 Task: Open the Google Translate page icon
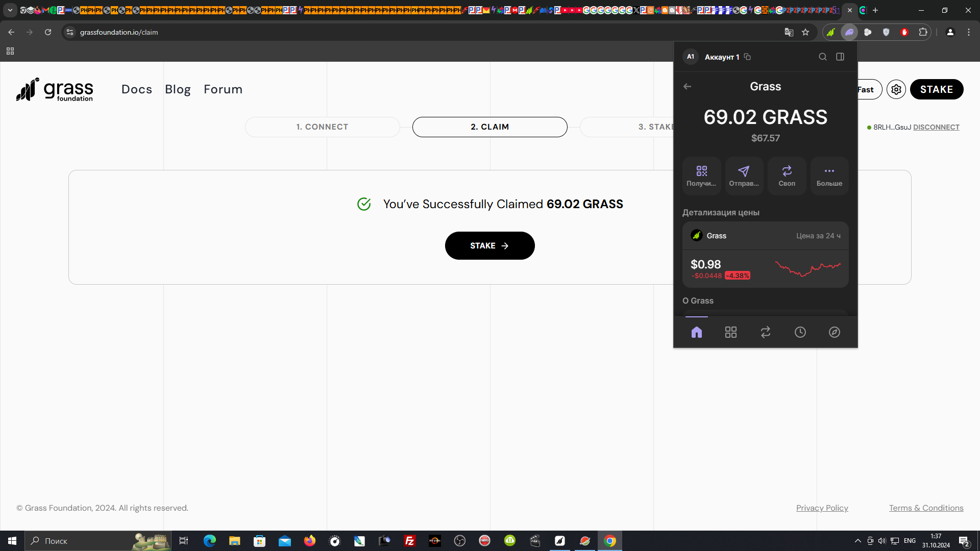tap(789, 32)
